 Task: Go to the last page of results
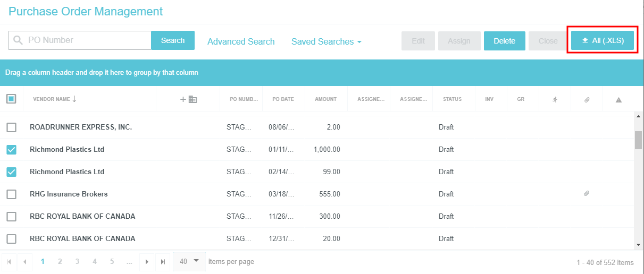[x=163, y=262]
